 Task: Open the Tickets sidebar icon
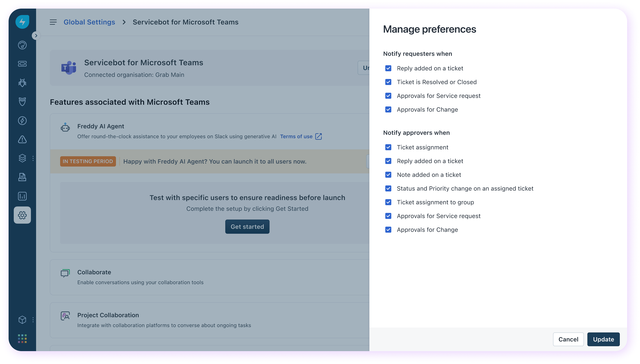coord(22,64)
